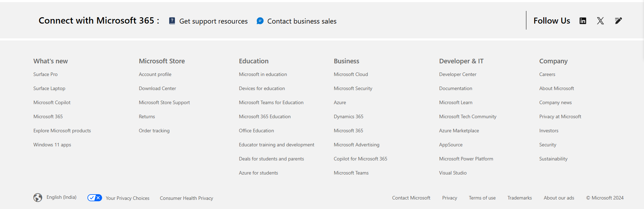Click the support resources book icon

[x=172, y=21]
